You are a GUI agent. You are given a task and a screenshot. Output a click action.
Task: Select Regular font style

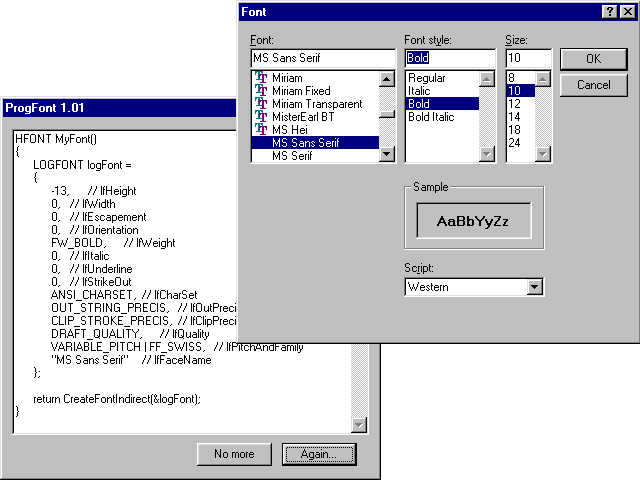(x=427, y=78)
